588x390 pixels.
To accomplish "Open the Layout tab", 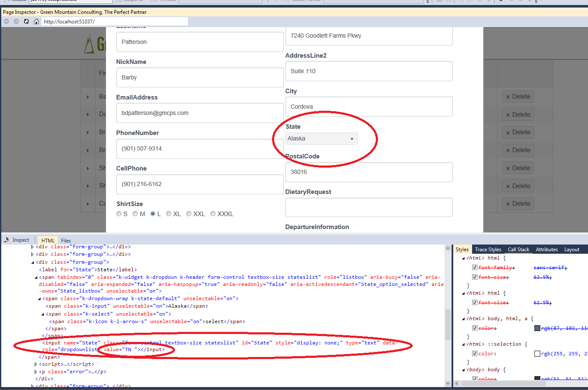I will pos(572,250).
